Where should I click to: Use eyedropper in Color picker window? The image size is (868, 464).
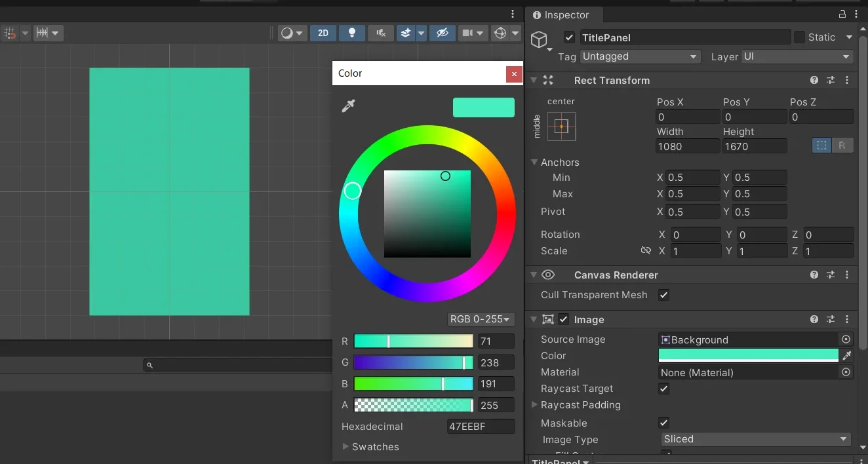coord(348,106)
